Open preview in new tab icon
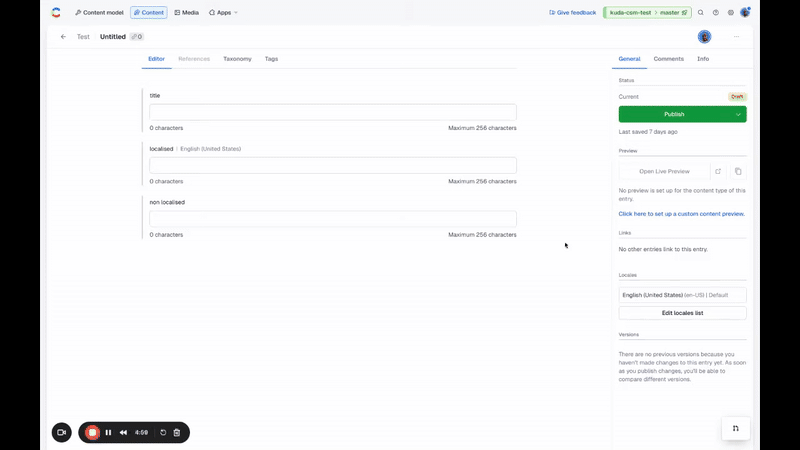Image resolution: width=800 pixels, height=450 pixels. [x=718, y=171]
